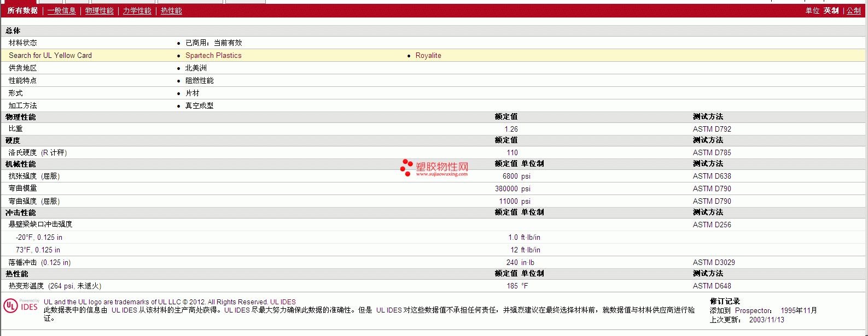Viewport: 868px width, 336px height.
Task: Click 悬壁梁缺口冲击强度 row label
Action: (x=40, y=224)
